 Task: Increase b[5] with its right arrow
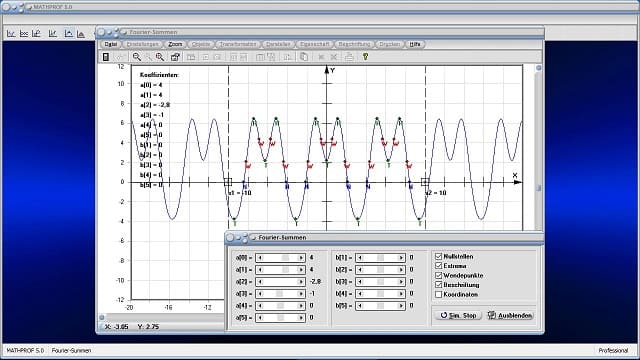click(401, 306)
